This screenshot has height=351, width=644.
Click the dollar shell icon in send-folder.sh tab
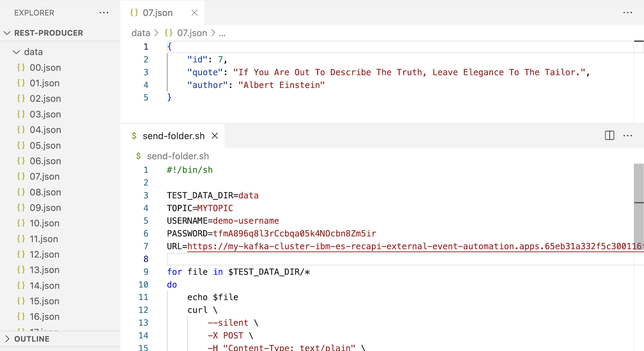134,136
